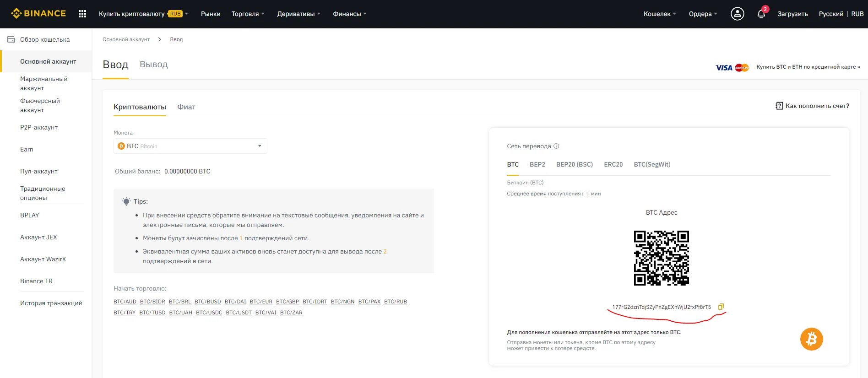
Task: Open the BTC/BUSD trading pair link
Action: click(208, 302)
